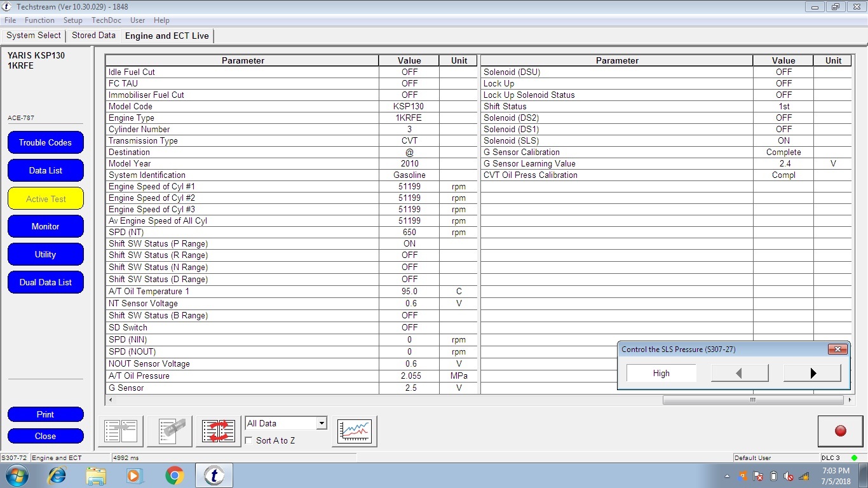The image size is (868, 488).
Task: Increase SLS pressure with right arrow
Action: (x=812, y=373)
